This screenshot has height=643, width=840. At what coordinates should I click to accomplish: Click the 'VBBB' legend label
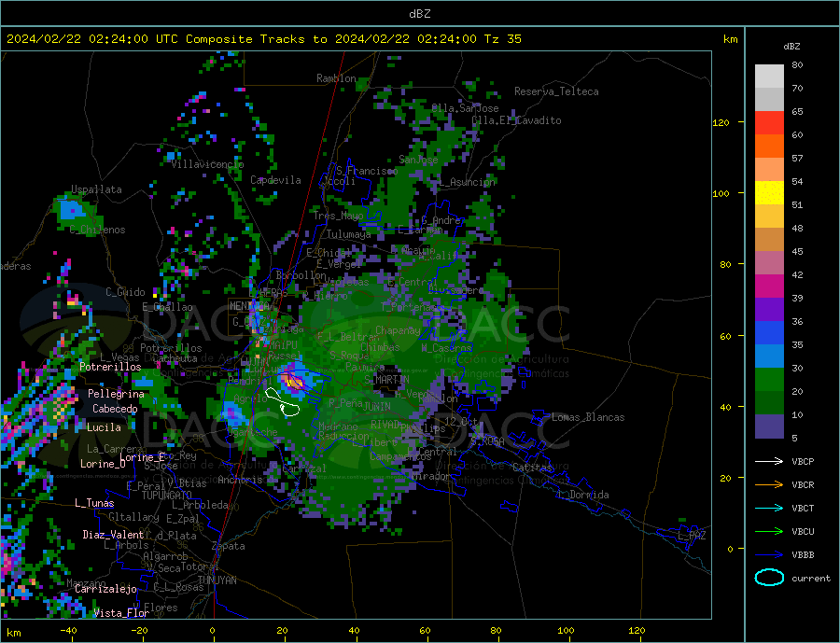click(803, 555)
